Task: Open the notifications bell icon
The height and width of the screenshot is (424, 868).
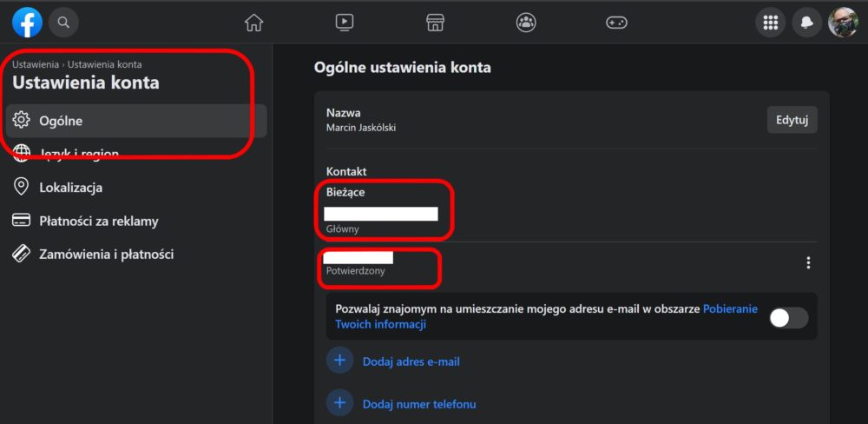Action: coord(806,23)
